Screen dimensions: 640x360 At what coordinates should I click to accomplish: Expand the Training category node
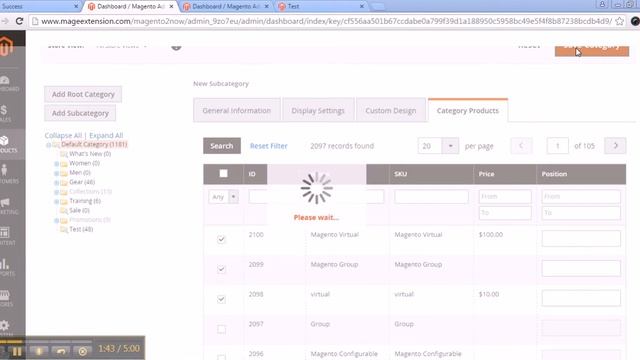57,201
